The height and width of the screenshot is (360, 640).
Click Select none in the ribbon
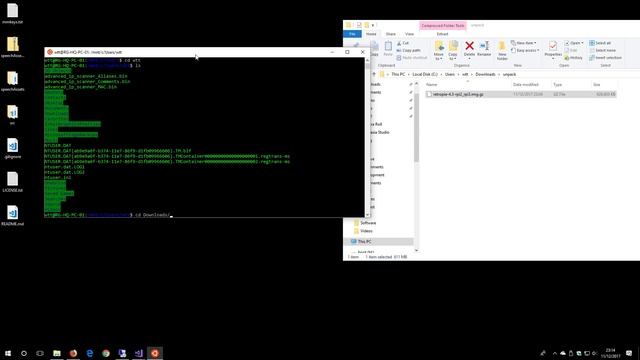(x=602, y=50)
